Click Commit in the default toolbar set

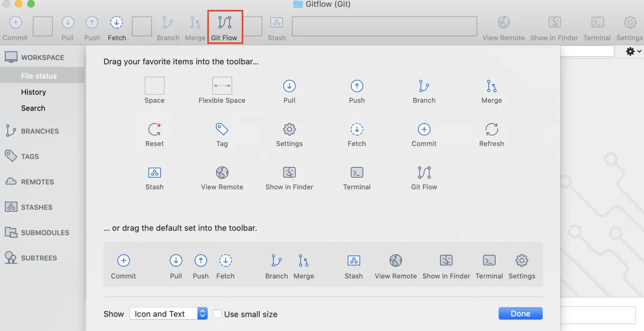point(124,267)
